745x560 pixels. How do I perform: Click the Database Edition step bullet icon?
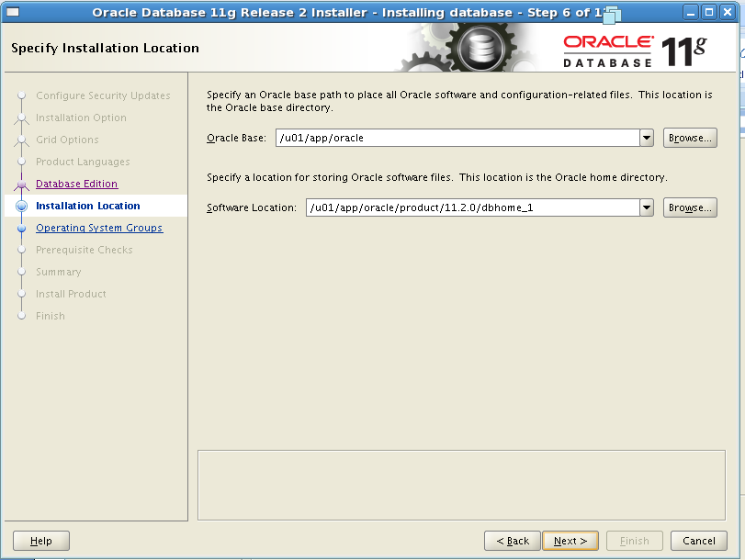[x=21, y=184]
